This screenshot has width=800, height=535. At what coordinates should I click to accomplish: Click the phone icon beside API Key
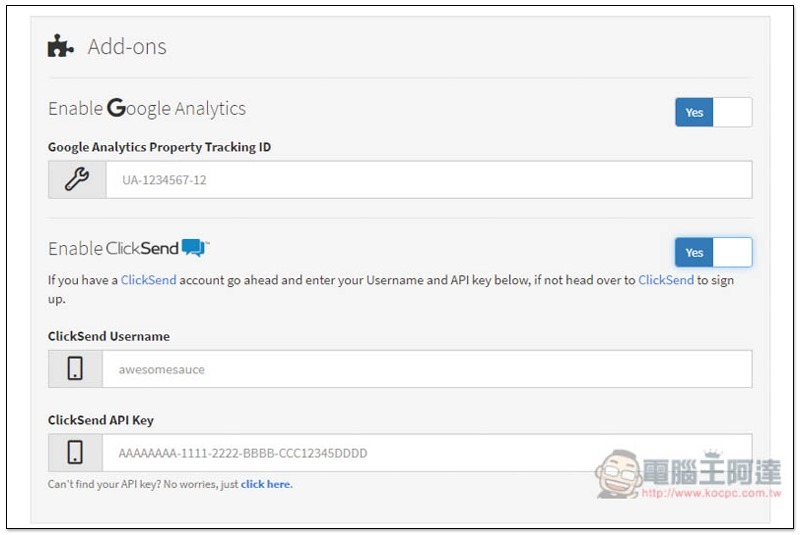pos(75,453)
